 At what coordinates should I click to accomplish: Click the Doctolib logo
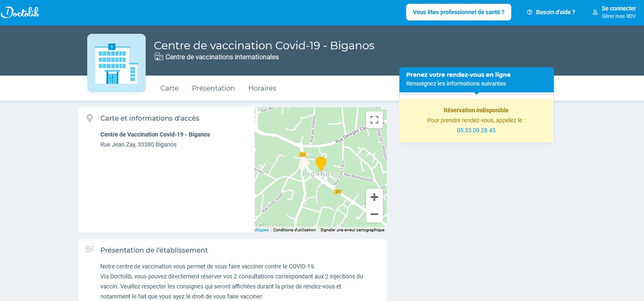click(x=20, y=12)
